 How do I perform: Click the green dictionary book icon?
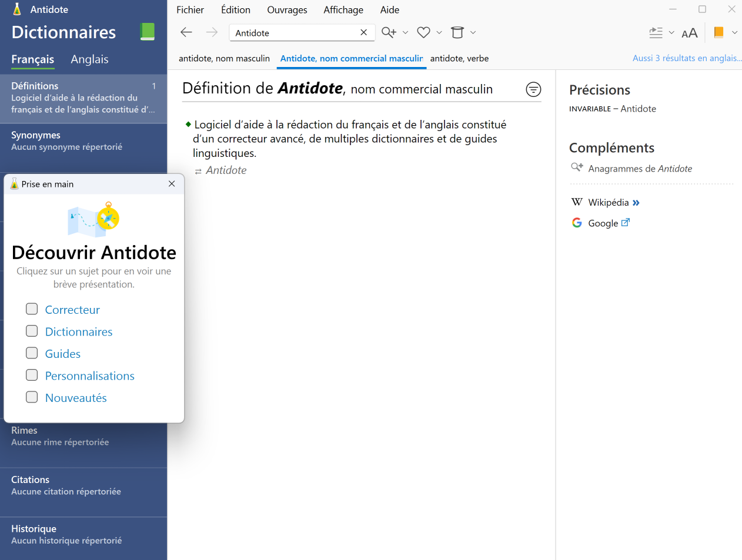click(x=148, y=32)
